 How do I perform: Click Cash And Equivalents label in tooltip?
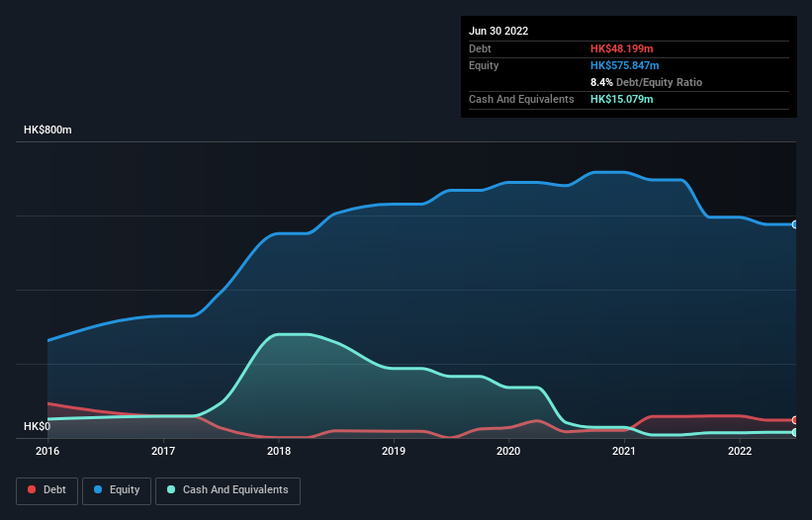point(521,99)
